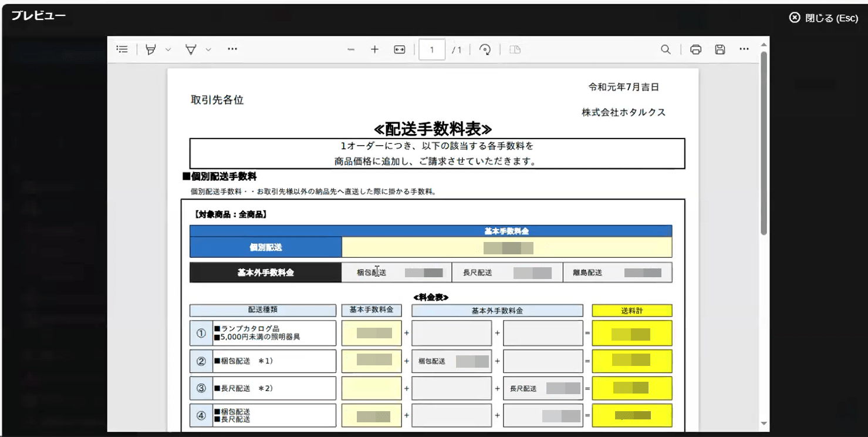
Task: Open the search tool in the PDF viewer
Action: click(x=666, y=49)
